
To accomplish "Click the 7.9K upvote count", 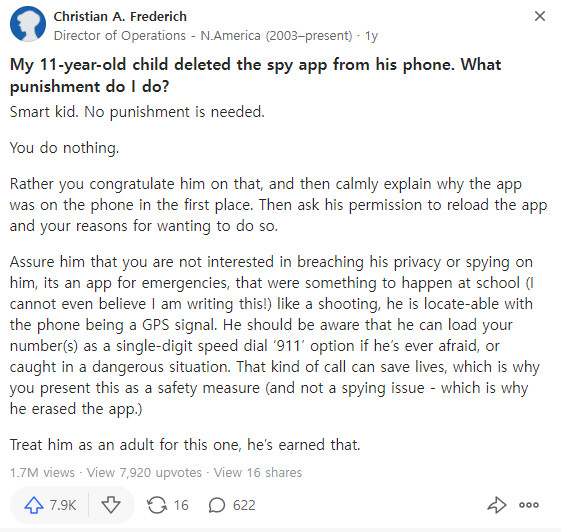I will pyautogui.click(x=63, y=505).
